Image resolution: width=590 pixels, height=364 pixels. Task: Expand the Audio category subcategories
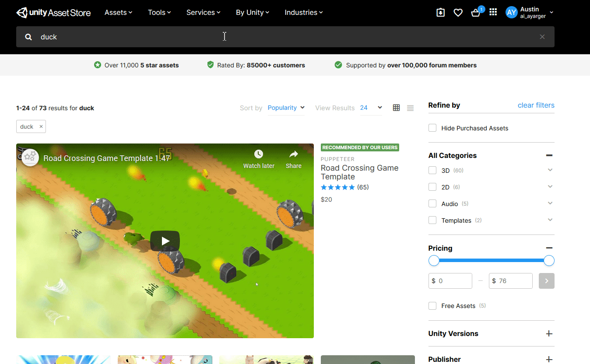[x=550, y=203]
